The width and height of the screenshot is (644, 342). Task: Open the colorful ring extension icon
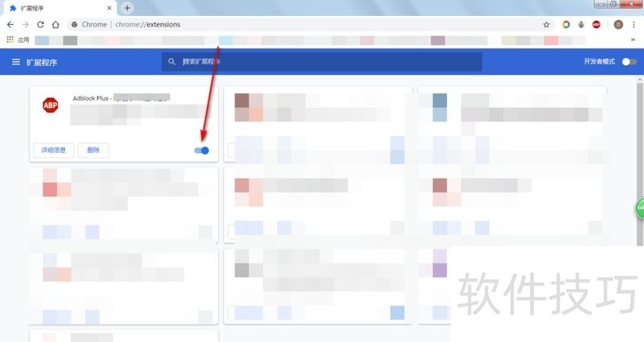(566, 25)
